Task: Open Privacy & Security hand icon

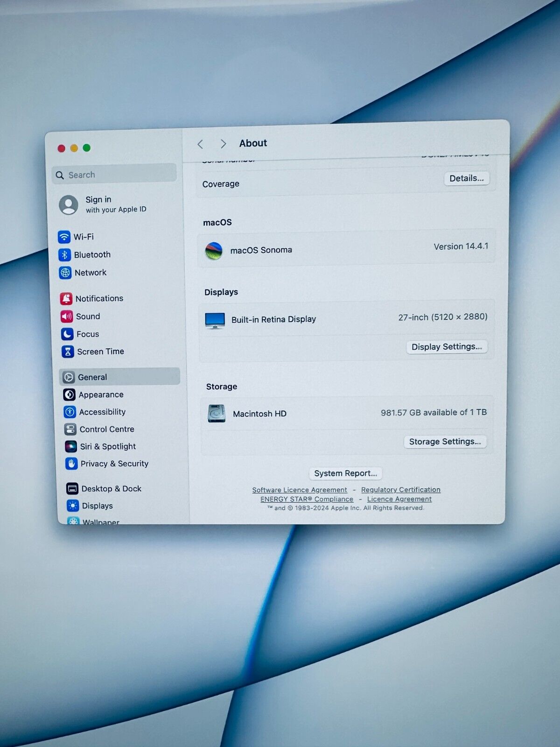Action: [x=71, y=464]
